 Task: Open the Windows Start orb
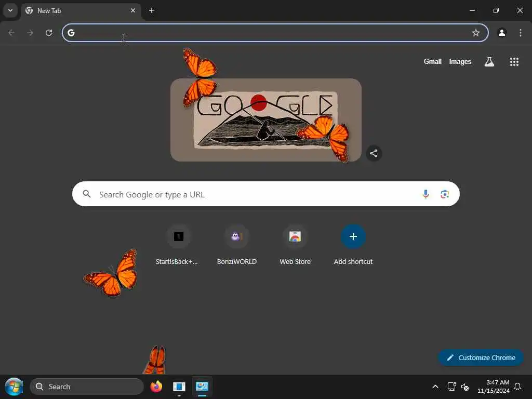14,387
